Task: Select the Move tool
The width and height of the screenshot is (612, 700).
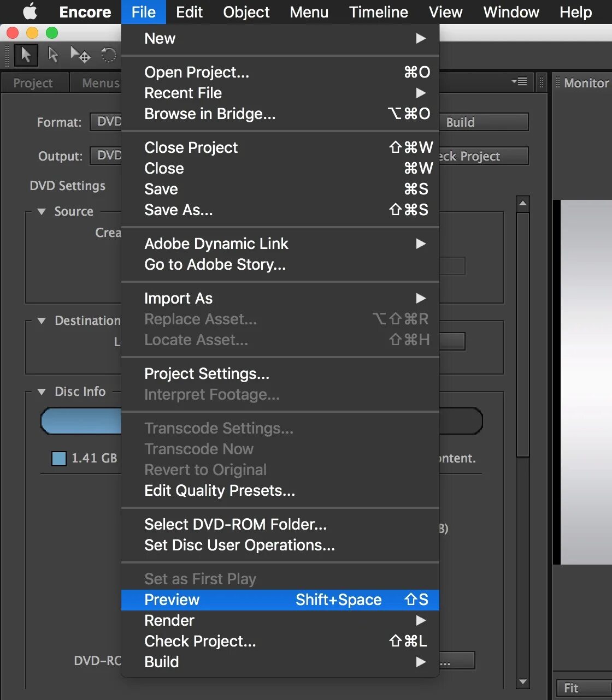Action: [80, 55]
